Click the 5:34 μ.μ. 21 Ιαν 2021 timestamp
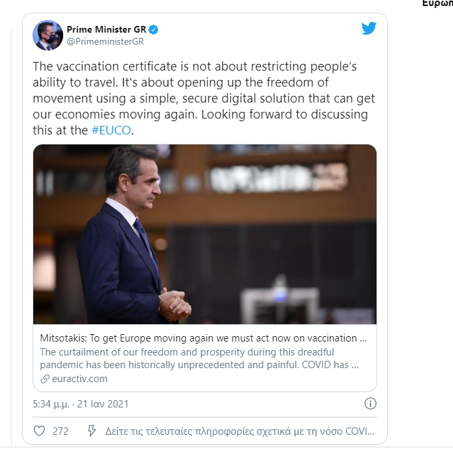Image resolution: width=453 pixels, height=476 pixels. 80,404
